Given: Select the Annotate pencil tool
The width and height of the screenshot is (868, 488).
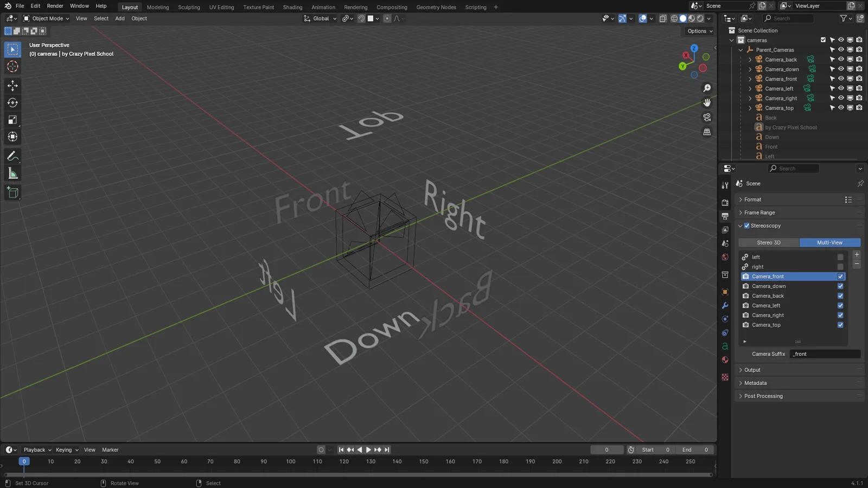Looking at the screenshot, I should tap(12, 156).
